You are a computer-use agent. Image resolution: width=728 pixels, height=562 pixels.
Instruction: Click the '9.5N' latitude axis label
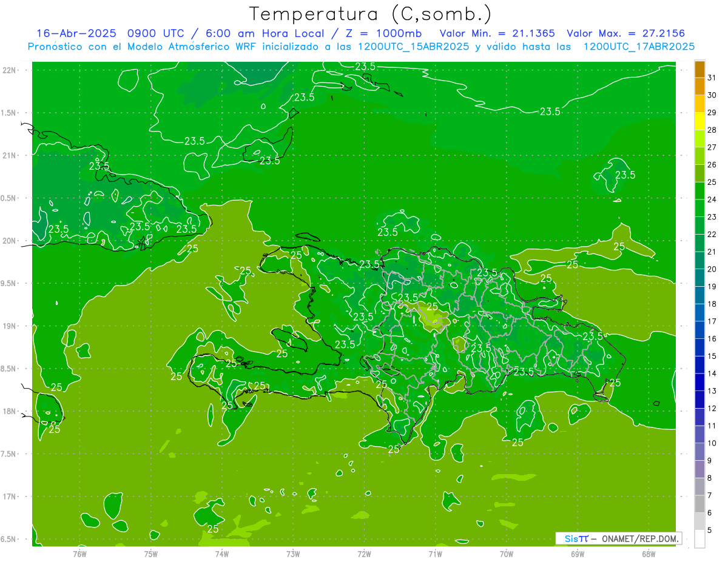point(9,284)
